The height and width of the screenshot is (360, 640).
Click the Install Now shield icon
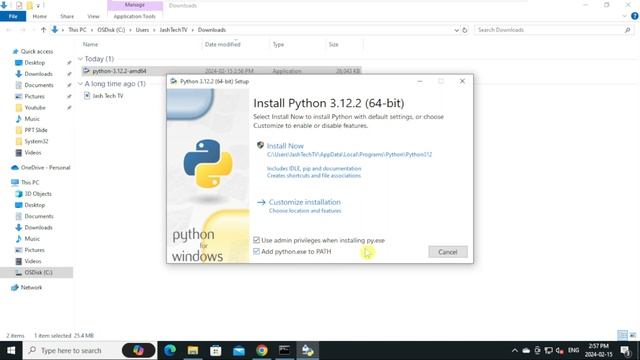point(260,145)
